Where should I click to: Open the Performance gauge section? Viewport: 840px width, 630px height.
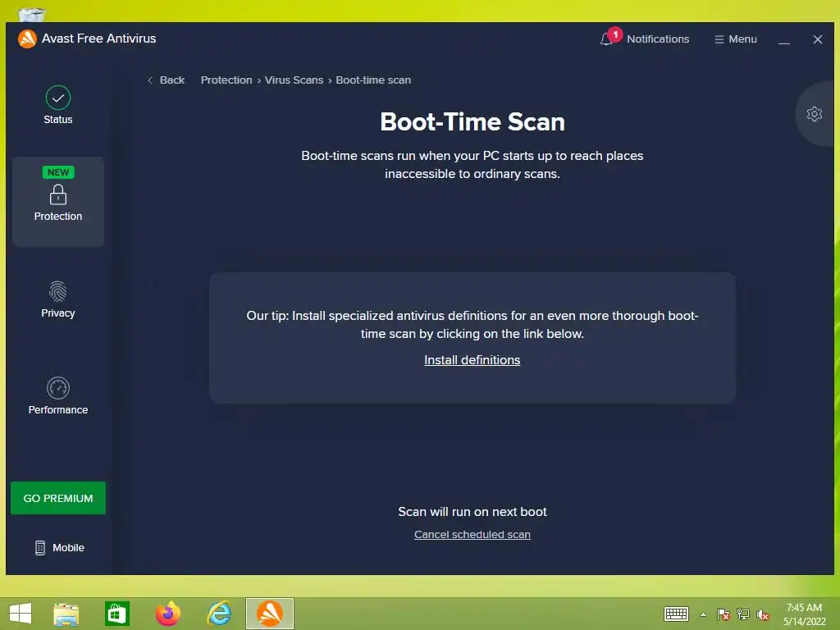[x=58, y=396]
